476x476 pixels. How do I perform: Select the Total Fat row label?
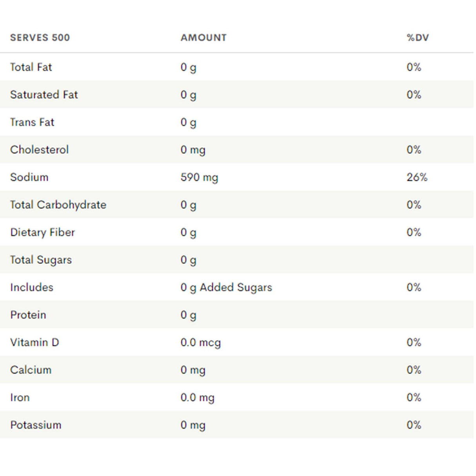coord(31,67)
